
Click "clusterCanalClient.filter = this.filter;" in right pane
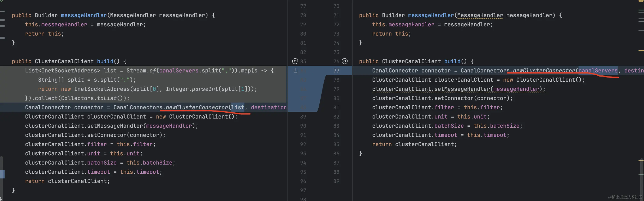pyautogui.click(x=437, y=108)
